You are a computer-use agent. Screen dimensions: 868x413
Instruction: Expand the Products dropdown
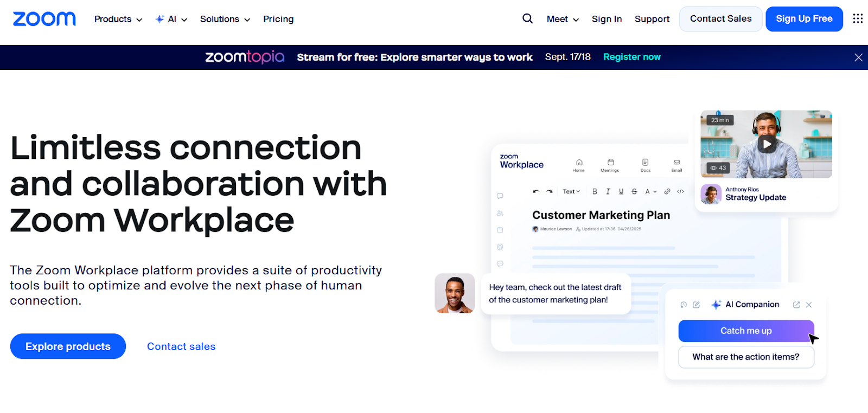point(118,19)
